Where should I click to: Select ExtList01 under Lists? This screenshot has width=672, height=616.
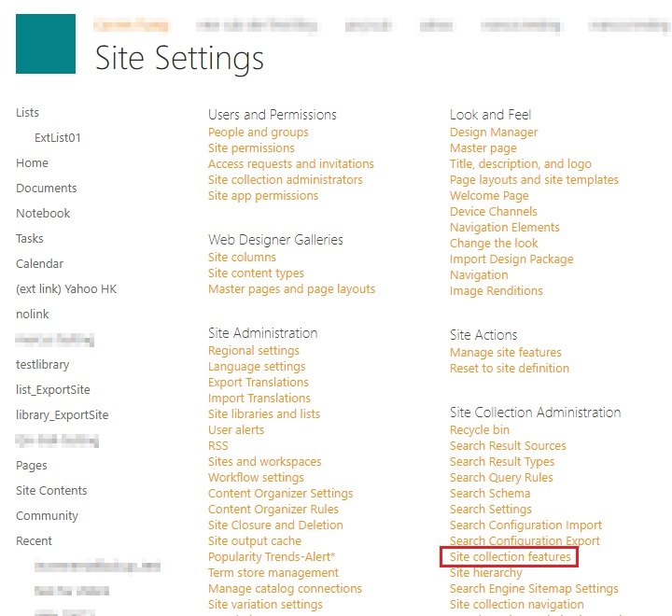pyautogui.click(x=58, y=137)
